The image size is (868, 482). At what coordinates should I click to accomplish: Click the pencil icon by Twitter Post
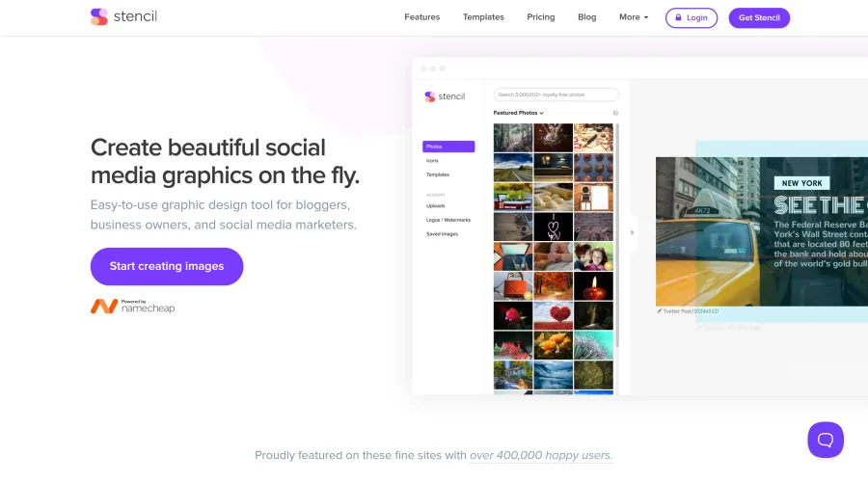(659, 311)
